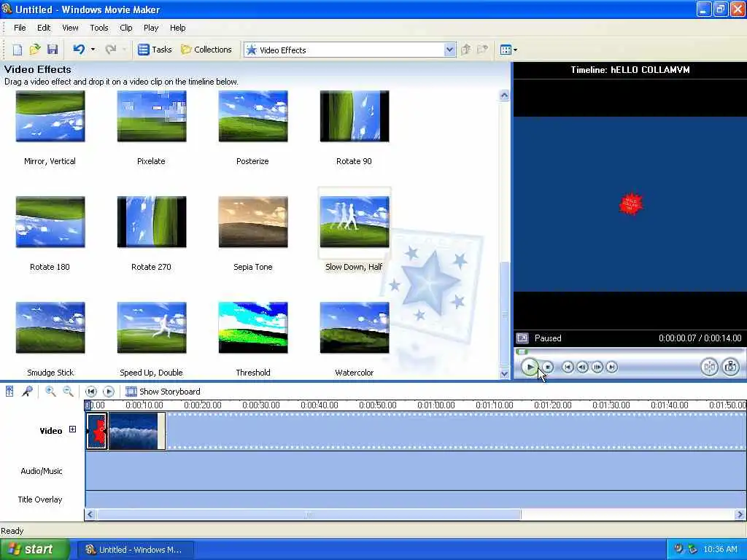
Task: Click the Redo toolbar icon
Action: (x=111, y=50)
